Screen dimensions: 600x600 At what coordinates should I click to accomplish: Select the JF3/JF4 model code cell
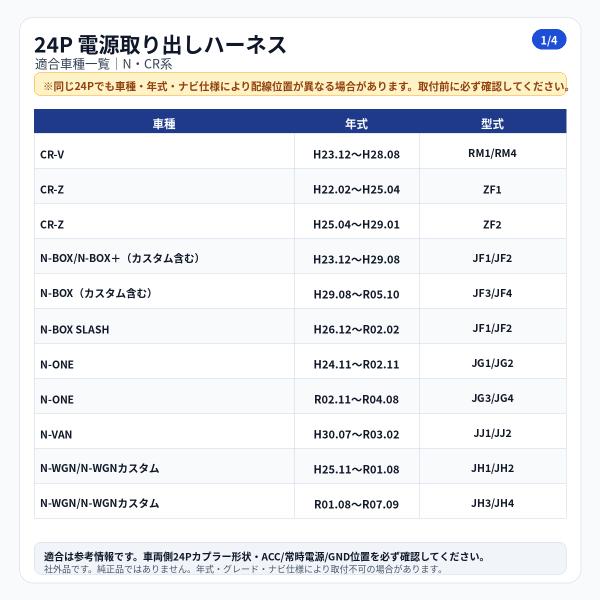point(492,293)
